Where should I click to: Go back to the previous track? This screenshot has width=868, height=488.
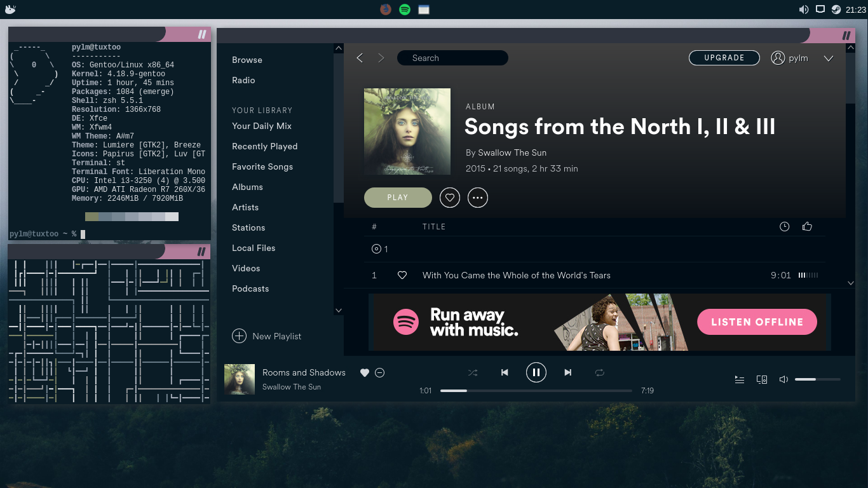pos(505,373)
